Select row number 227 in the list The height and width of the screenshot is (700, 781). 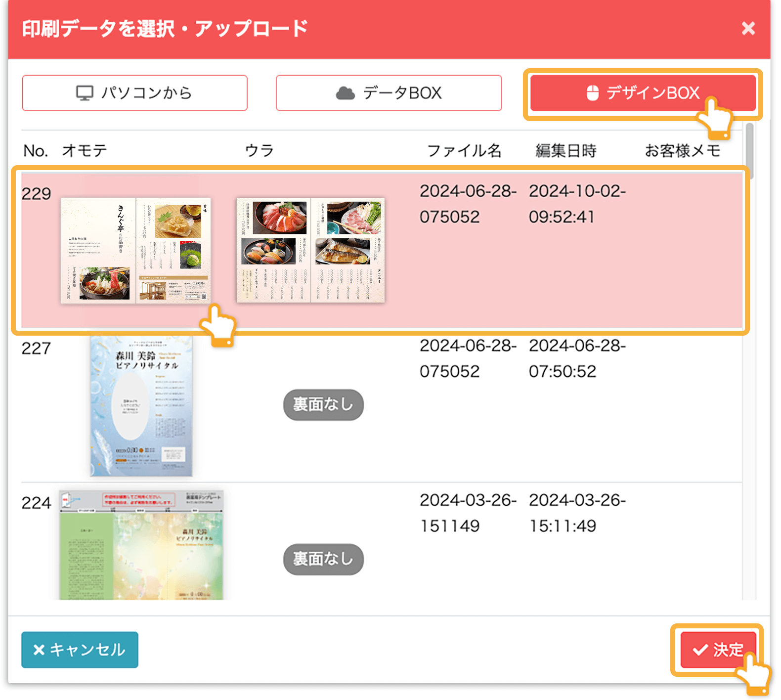click(x=36, y=349)
